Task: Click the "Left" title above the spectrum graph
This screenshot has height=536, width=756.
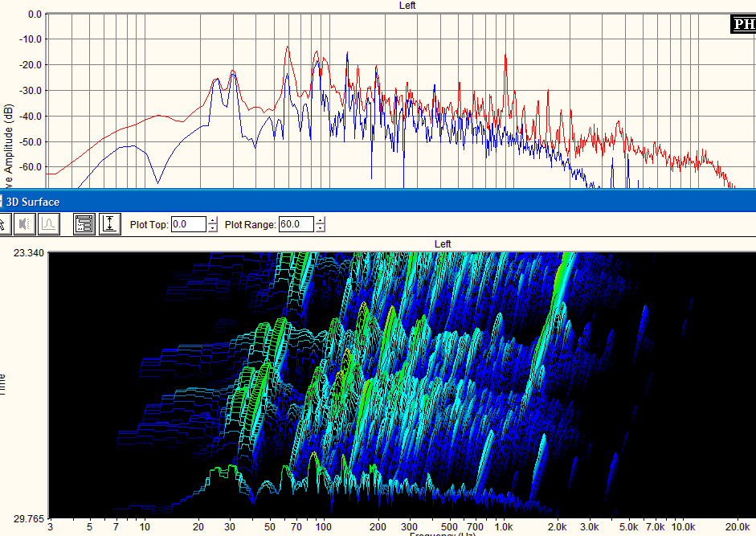Action: pos(407,6)
